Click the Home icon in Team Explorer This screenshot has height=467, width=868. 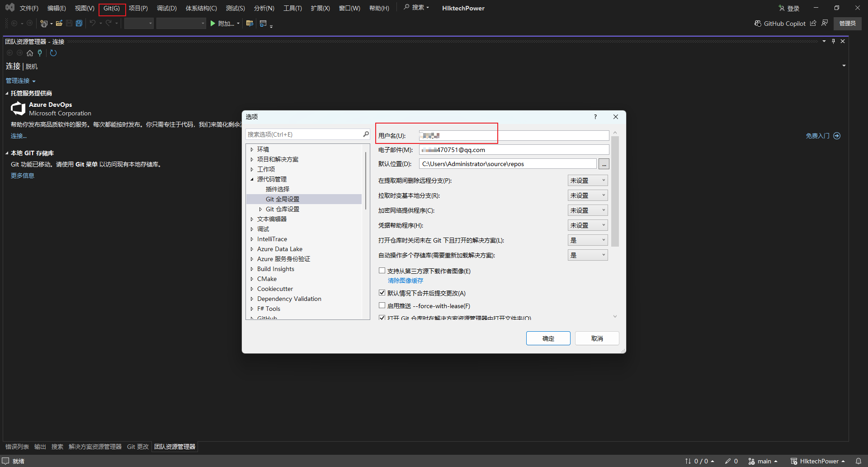point(30,53)
